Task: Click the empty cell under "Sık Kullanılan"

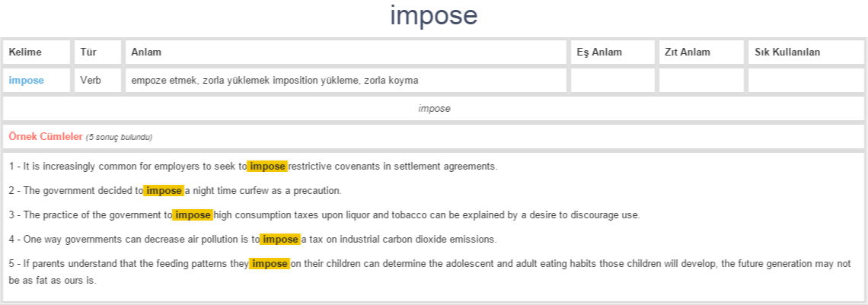Action: click(806, 80)
